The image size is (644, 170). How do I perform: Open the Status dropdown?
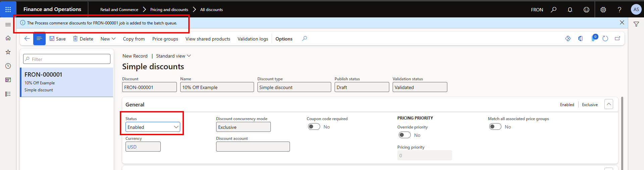point(153,127)
